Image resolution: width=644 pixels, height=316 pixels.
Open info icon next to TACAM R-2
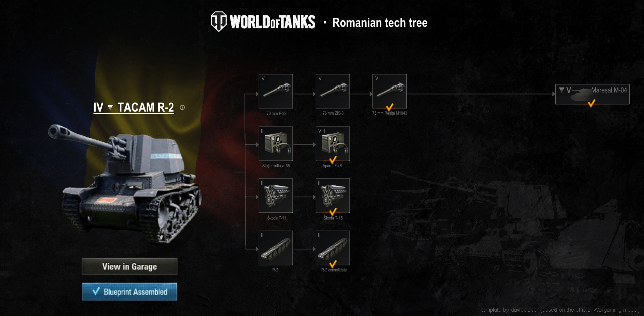pyautogui.click(x=182, y=108)
